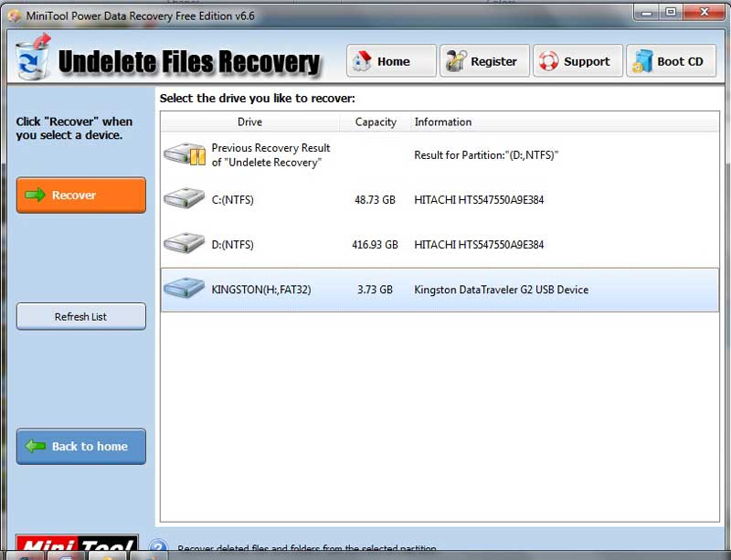Click the recycle bin Undelete Recovery logo

pos(33,57)
